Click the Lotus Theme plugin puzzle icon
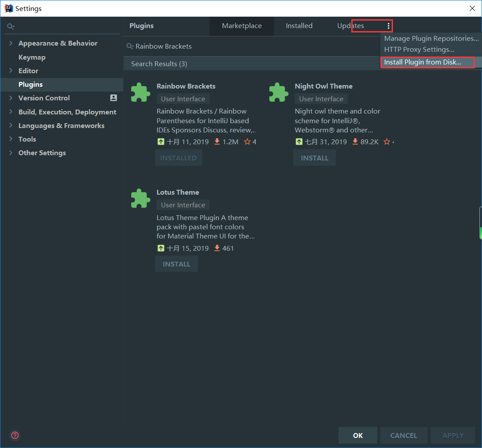This screenshot has height=448, width=482. 140,198
